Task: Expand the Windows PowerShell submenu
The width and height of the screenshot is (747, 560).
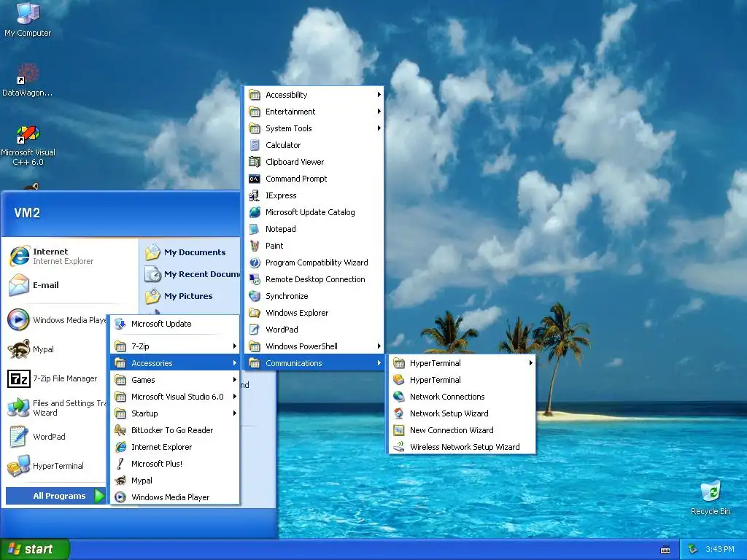Action: click(x=314, y=346)
